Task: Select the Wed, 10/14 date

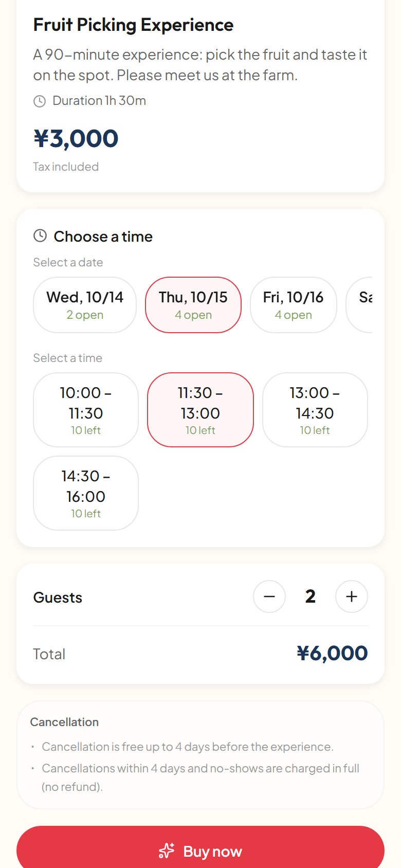Action: click(x=85, y=305)
